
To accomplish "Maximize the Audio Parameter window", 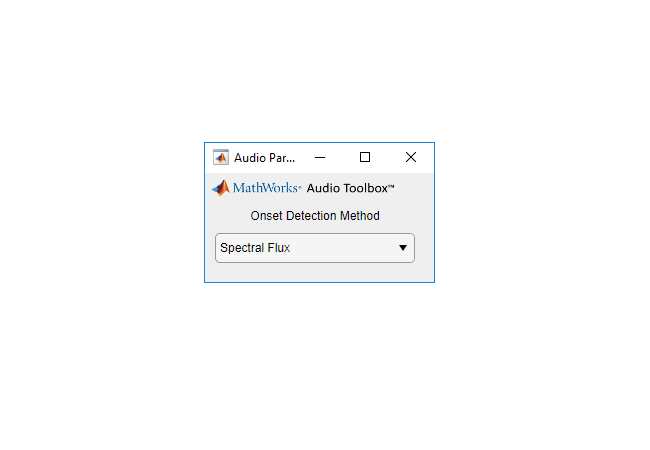I will pos(365,157).
